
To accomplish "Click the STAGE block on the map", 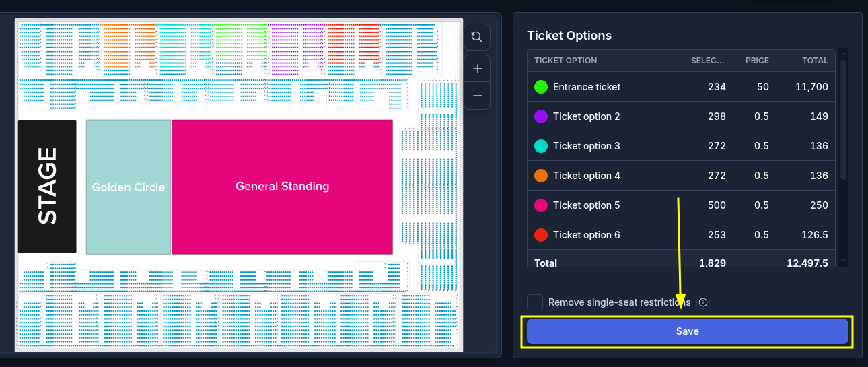I will [47, 186].
